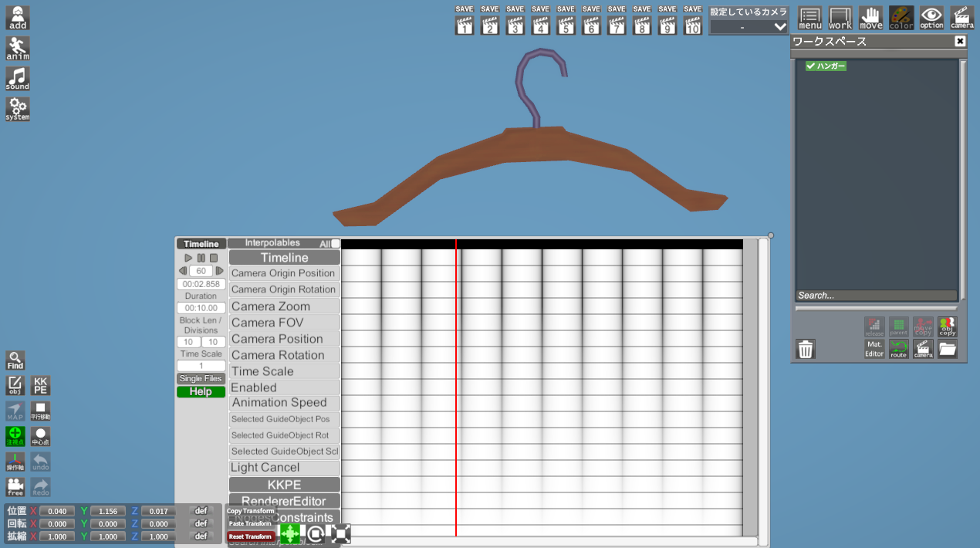Screen dimensions: 980x548
Task: Open the camera clapperboard icon top right
Action: point(962,19)
